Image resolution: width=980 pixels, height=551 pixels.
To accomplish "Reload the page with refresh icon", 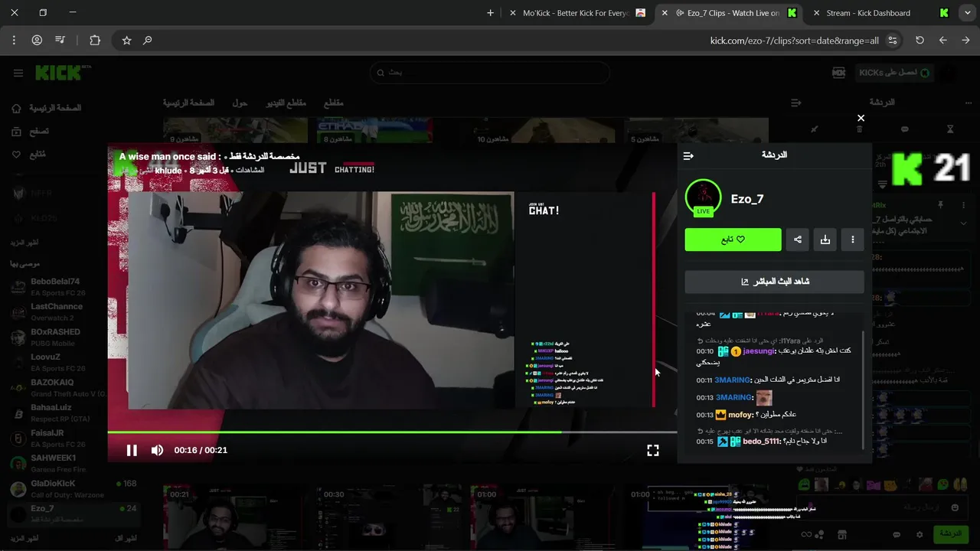I will [920, 40].
